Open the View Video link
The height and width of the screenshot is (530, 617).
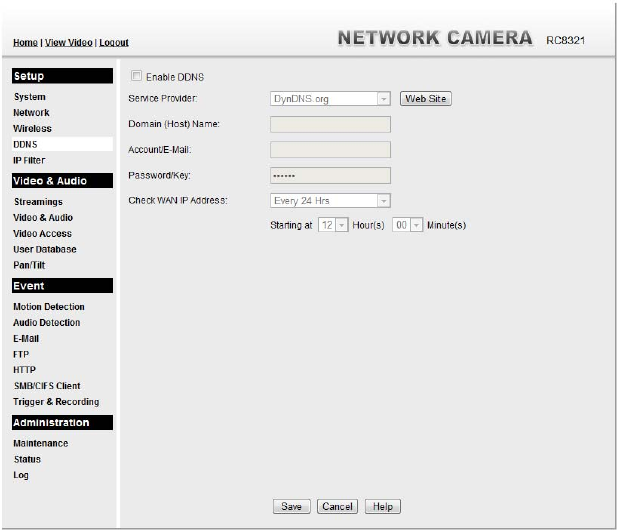pos(68,42)
